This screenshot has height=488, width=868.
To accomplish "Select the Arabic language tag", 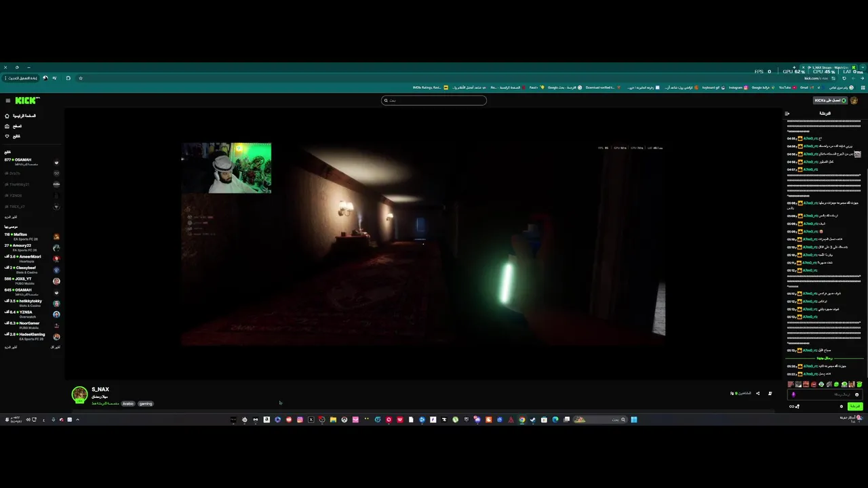I will click(128, 404).
